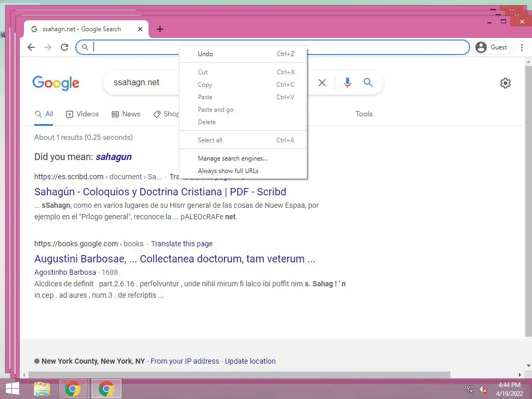Click the Google logo
This screenshot has width=532, height=399.
[x=56, y=83]
